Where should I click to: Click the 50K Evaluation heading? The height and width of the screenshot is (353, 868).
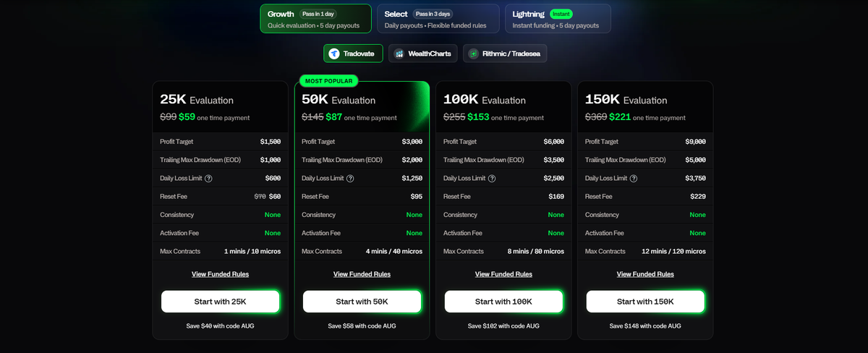339,100
